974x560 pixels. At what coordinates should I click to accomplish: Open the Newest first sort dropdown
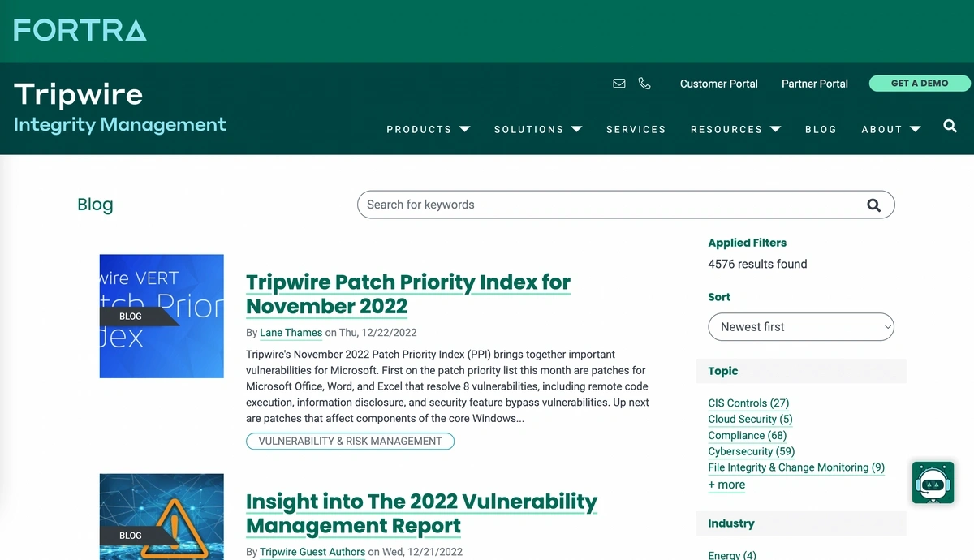(x=801, y=327)
